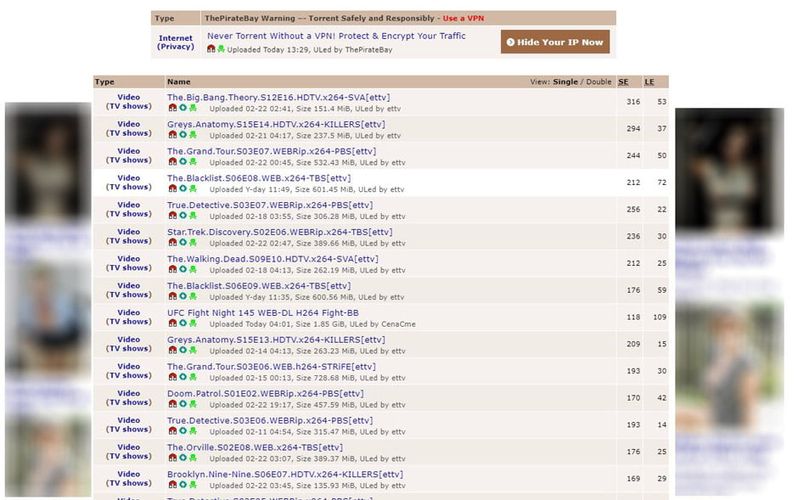Click the magnet icon for The.Grand.Tour.S03E06
The image size is (800, 500).
[x=172, y=378]
